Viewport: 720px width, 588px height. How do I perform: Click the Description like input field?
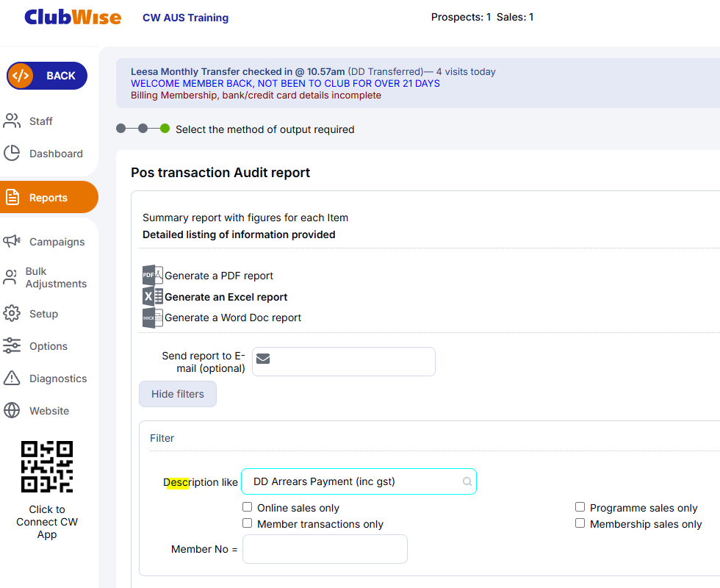(359, 481)
